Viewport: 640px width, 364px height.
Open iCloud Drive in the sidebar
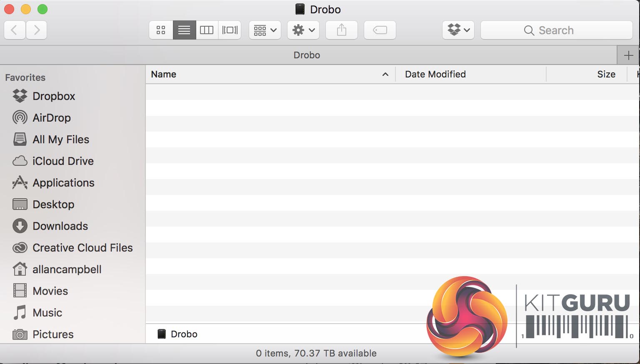click(x=63, y=161)
